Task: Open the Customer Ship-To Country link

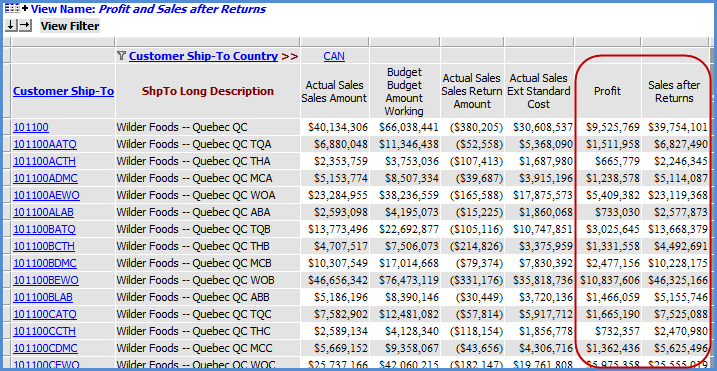Action: pos(203,56)
